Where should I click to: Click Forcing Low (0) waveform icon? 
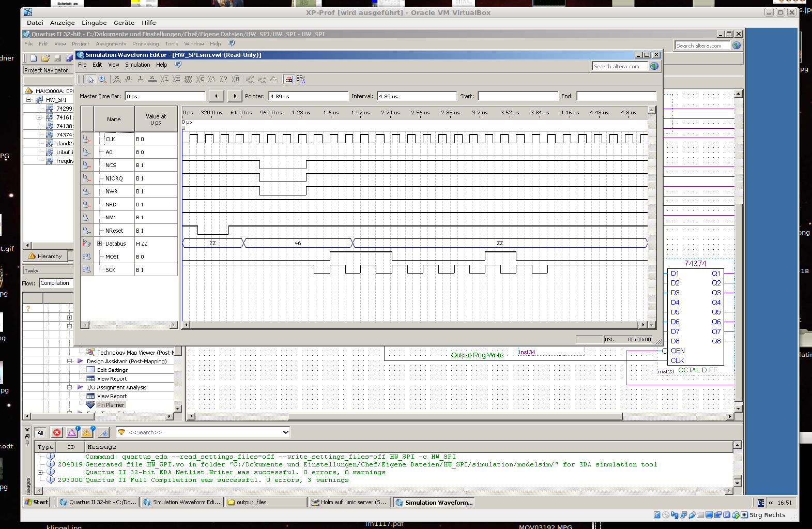click(x=129, y=79)
